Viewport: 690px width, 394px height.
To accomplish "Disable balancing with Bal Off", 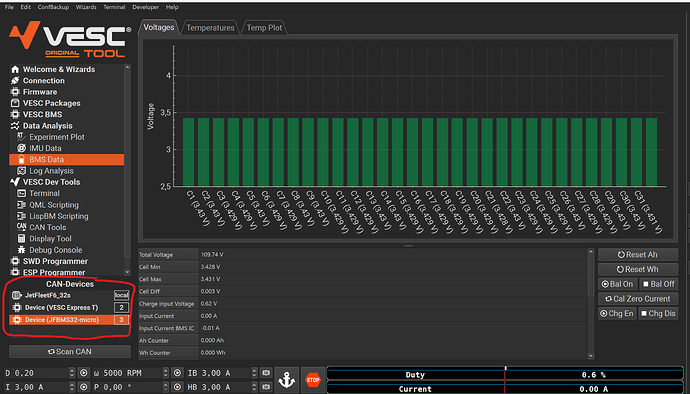I will (658, 284).
